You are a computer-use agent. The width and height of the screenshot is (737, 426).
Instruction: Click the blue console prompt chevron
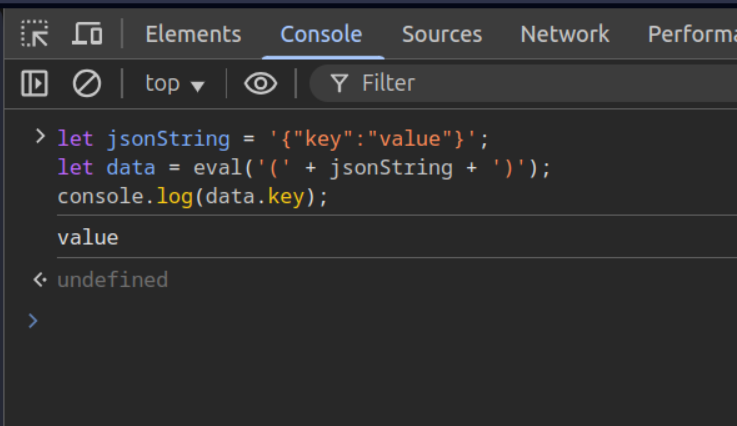tap(32, 321)
